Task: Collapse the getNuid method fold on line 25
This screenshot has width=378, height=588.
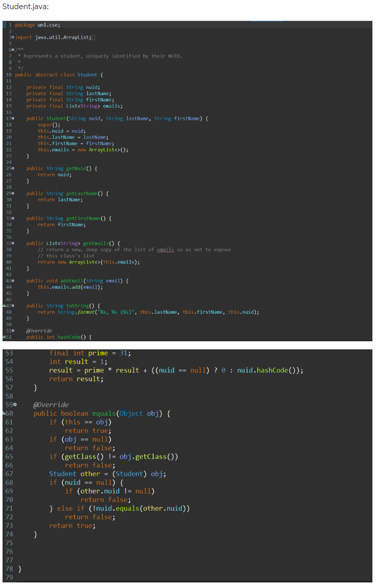Action: coord(13,169)
